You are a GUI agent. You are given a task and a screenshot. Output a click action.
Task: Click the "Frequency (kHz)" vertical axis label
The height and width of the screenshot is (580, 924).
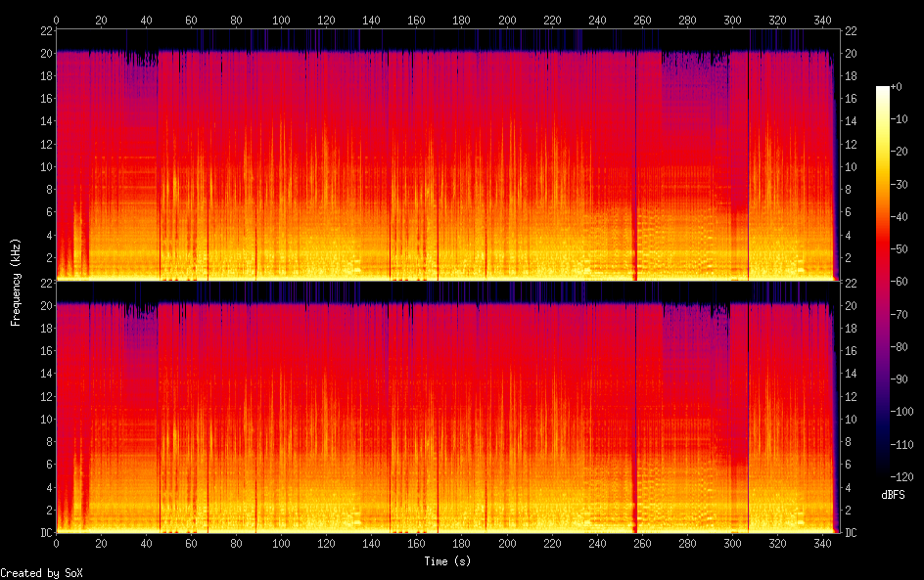(16, 281)
